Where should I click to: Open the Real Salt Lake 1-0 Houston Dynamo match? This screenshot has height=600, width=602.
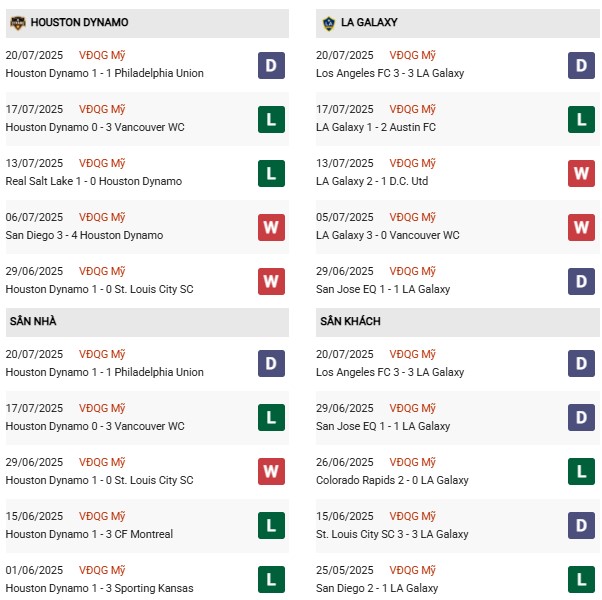pos(94,182)
